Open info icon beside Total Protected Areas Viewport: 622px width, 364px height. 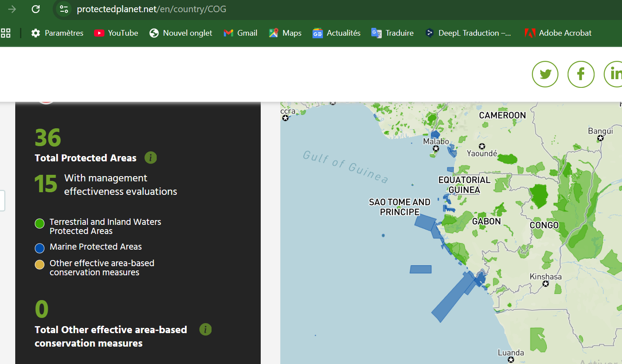[x=151, y=158]
